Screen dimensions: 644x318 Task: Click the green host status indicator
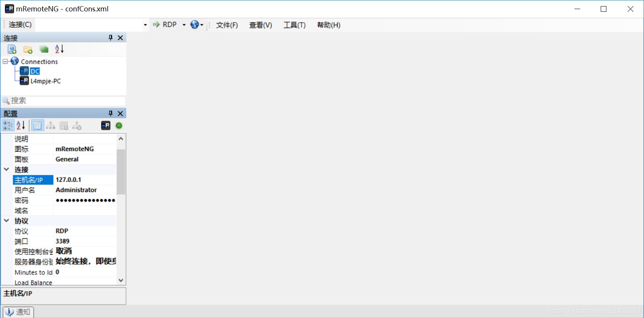pos(119,126)
